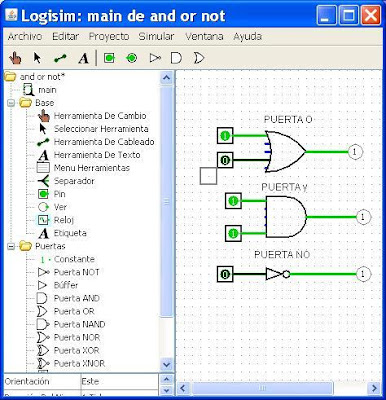The image size is (386, 400).
Task: Choose Puerta NOR in tree
Action: 77,337
